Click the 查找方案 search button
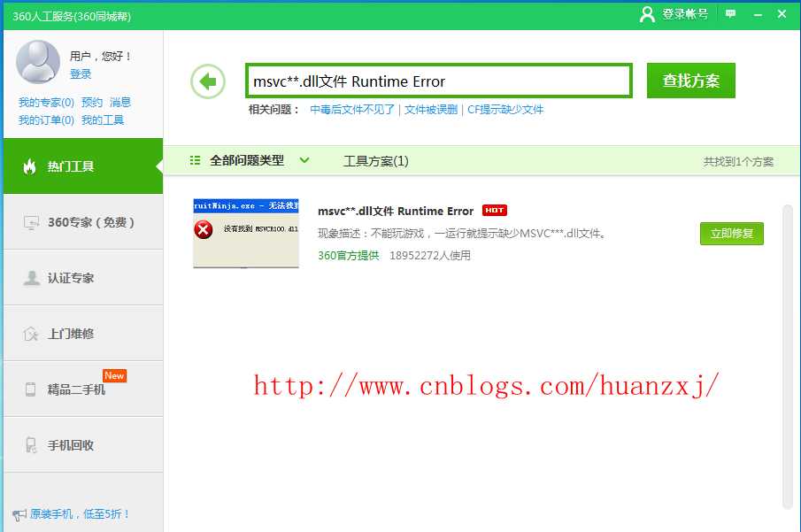 point(690,81)
